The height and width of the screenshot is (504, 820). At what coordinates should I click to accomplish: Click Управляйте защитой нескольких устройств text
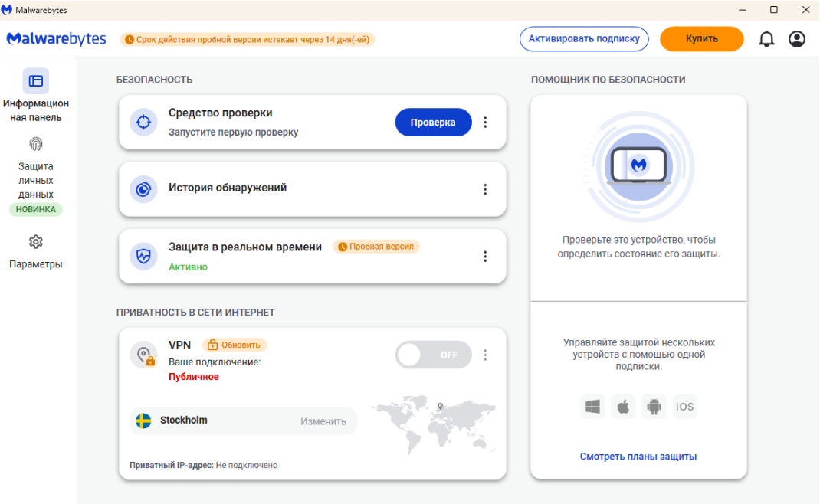tap(638, 355)
